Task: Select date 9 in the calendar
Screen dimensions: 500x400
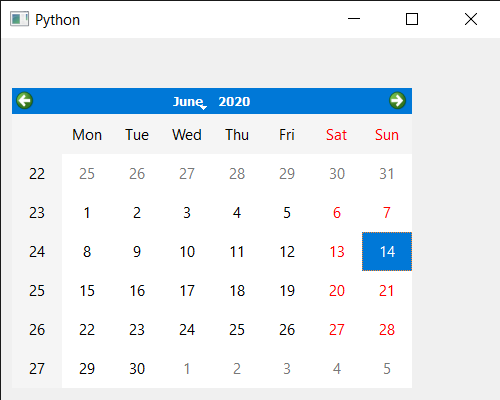Action: tap(137, 252)
